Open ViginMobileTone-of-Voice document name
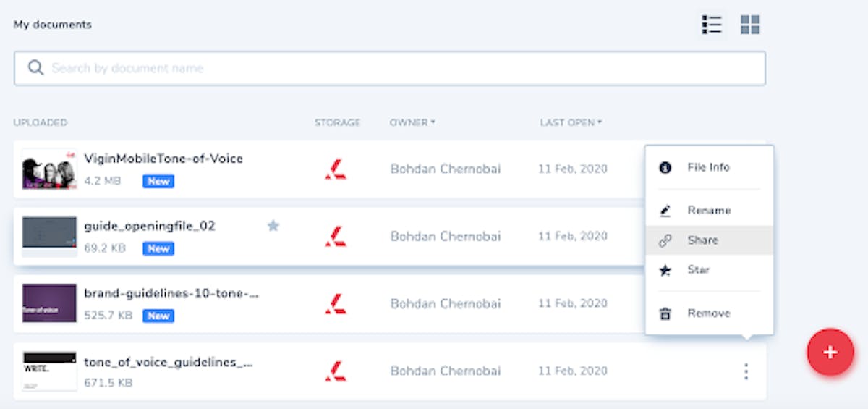This screenshot has height=409, width=868. click(163, 159)
